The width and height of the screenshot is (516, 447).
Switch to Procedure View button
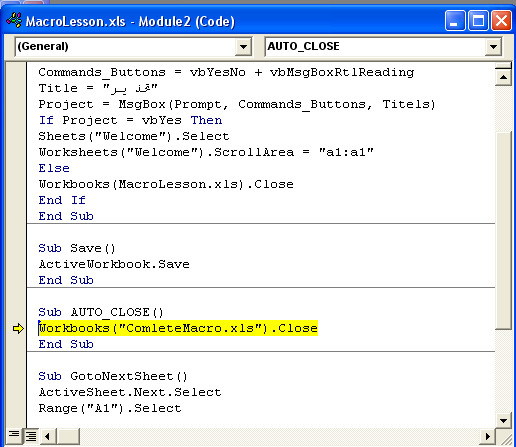14,435
